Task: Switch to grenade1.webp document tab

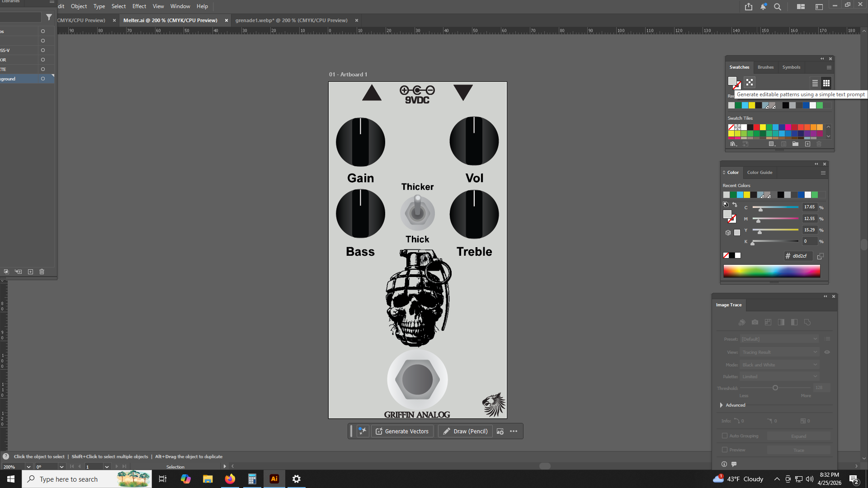Action: coord(291,20)
